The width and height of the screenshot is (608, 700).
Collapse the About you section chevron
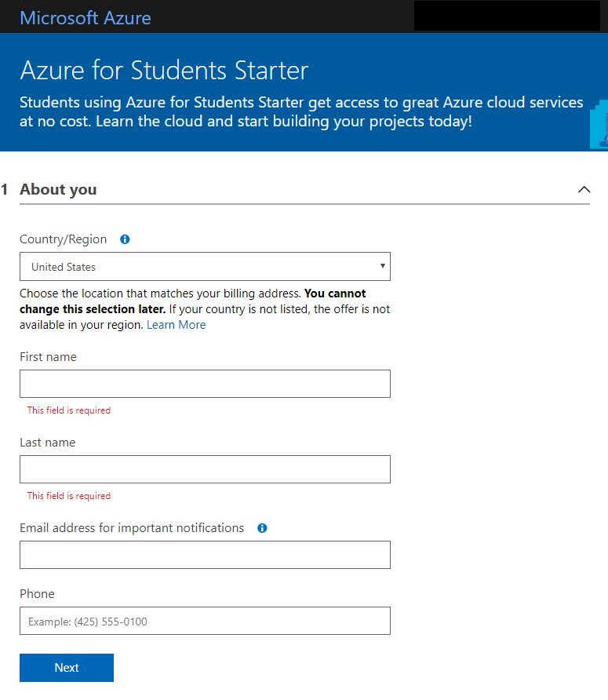click(x=584, y=189)
